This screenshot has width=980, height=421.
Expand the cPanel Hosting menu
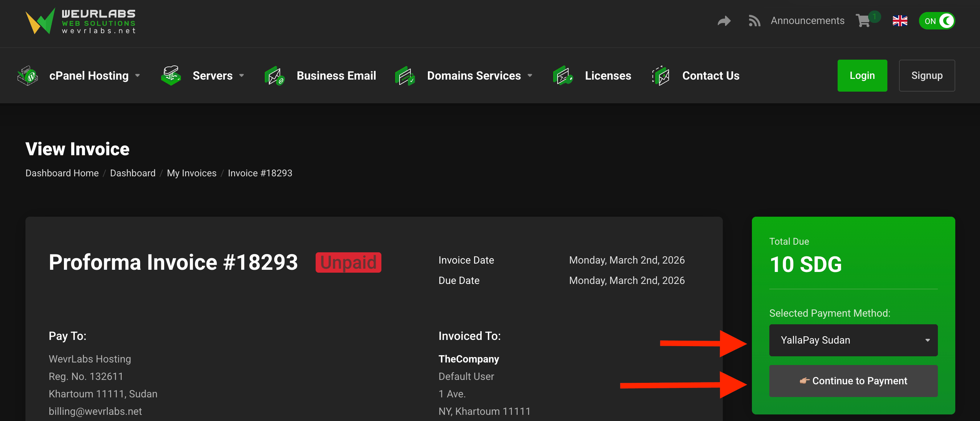[94, 76]
